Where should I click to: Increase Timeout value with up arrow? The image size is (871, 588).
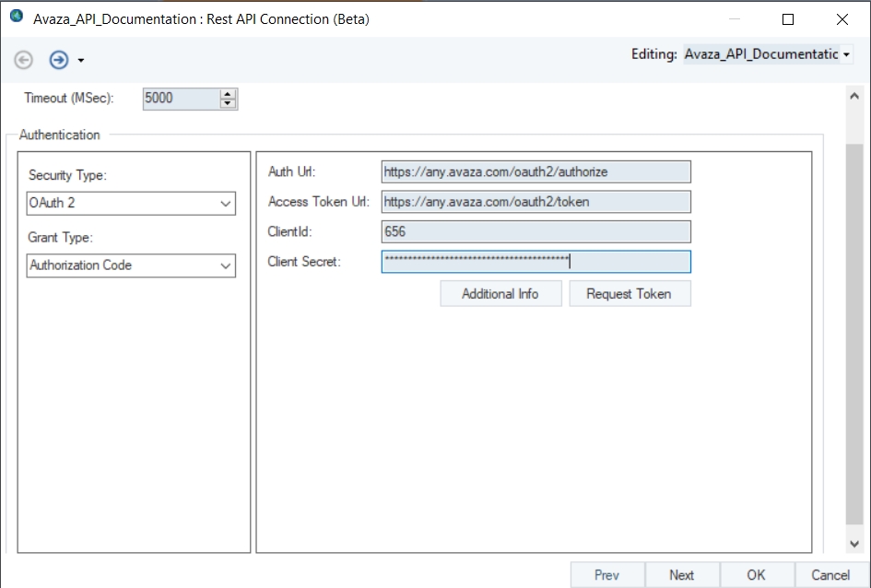click(229, 93)
